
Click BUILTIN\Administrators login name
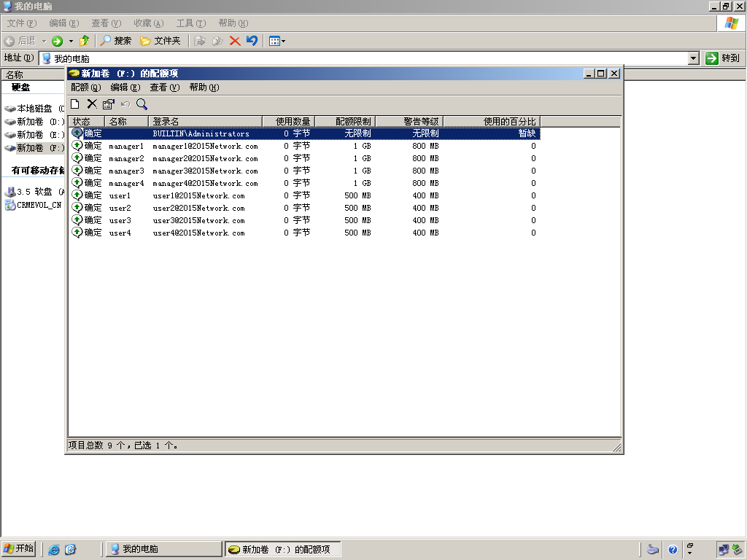[201, 134]
